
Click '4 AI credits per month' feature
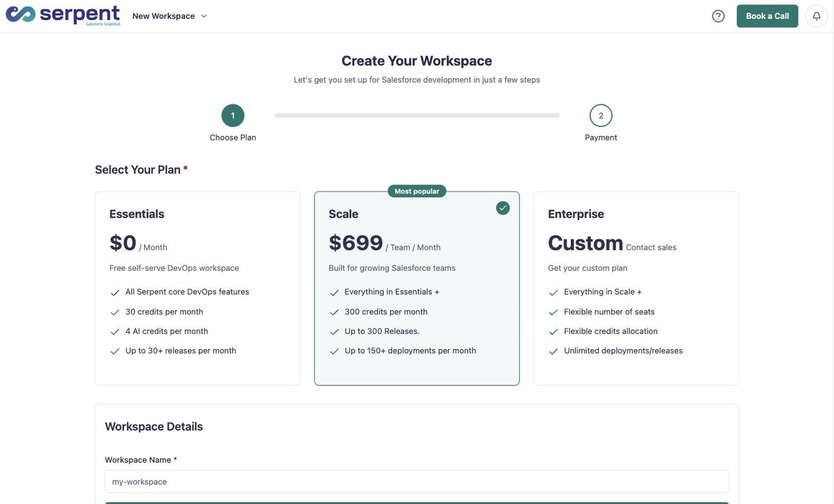coord(167,331)
